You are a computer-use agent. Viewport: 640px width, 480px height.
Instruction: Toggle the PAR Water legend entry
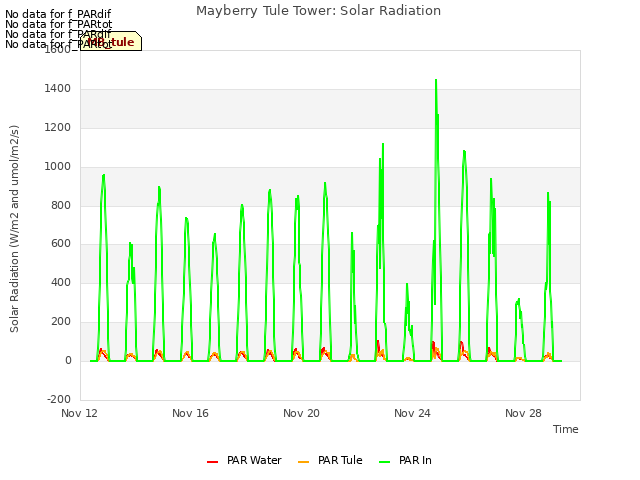click(244, 460)
